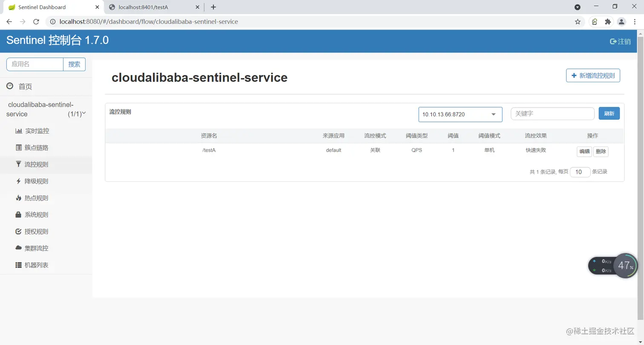Viewport: 644px width, 345px height.
Task: Click the 47% memory widget circle
Action: [x=626, y=266]
